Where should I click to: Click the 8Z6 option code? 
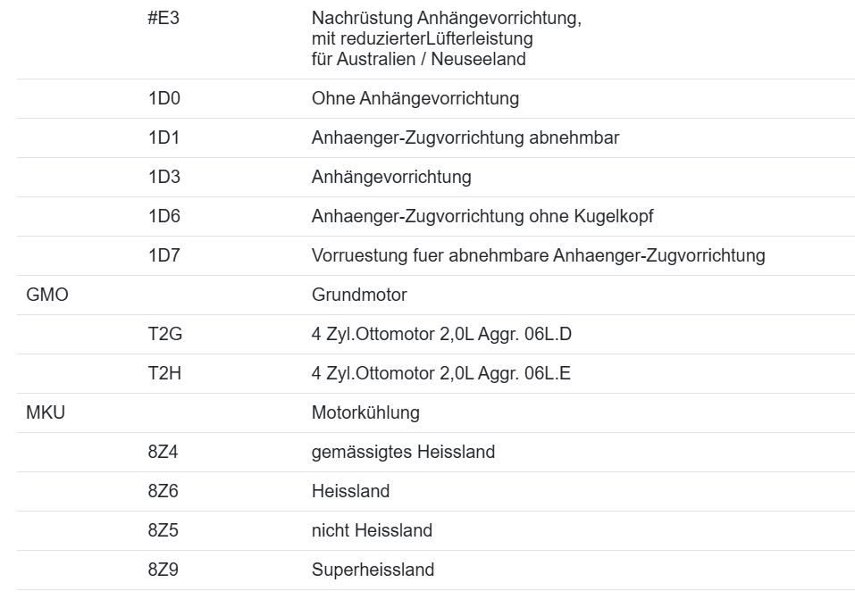(x=163, y=492)
